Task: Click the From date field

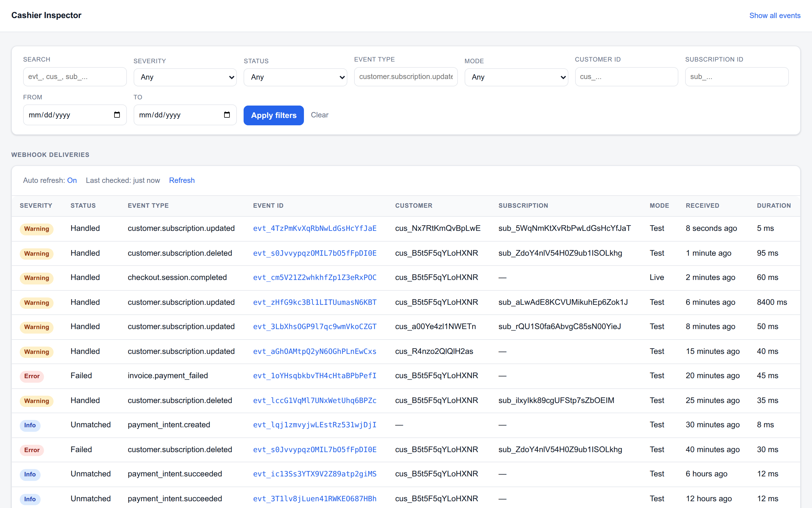Action: coord(75,115)
